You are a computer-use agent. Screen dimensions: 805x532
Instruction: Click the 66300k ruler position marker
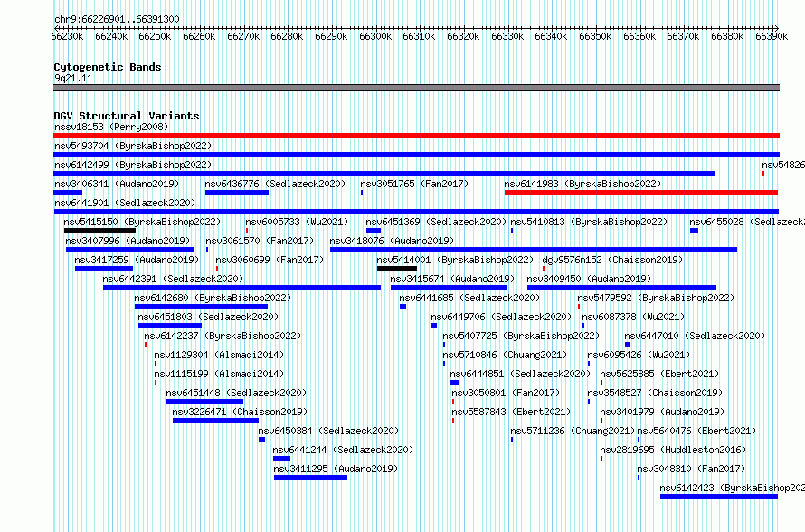pyautogui.click(x=375, y=36)
